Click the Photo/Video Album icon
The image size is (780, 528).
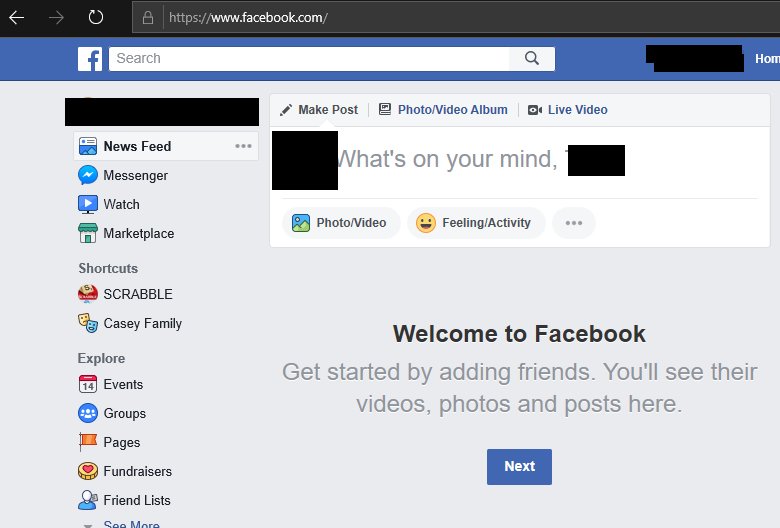point(385,109)
